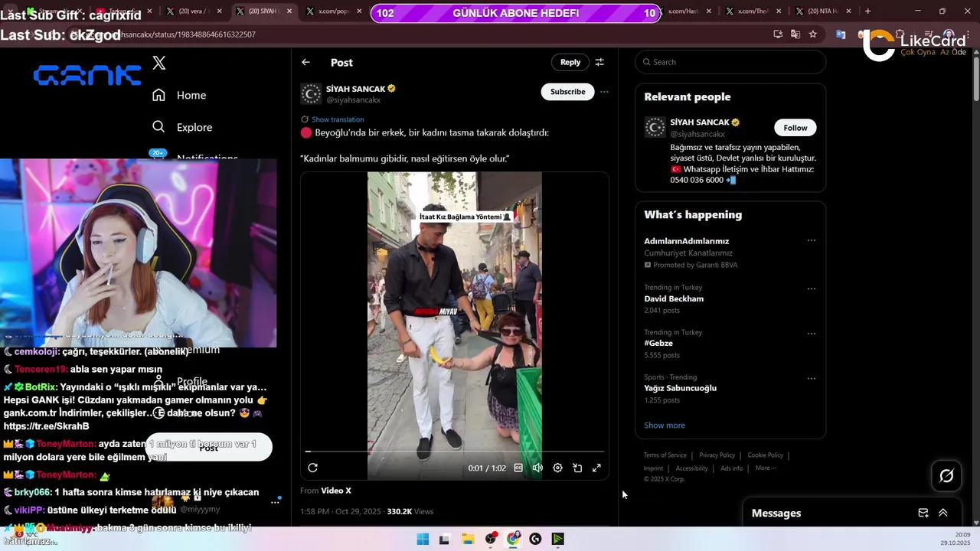The width and height of the screenshot is (980, 551).
Task: Replay the video with the replay icon
Action: point(312,468)
